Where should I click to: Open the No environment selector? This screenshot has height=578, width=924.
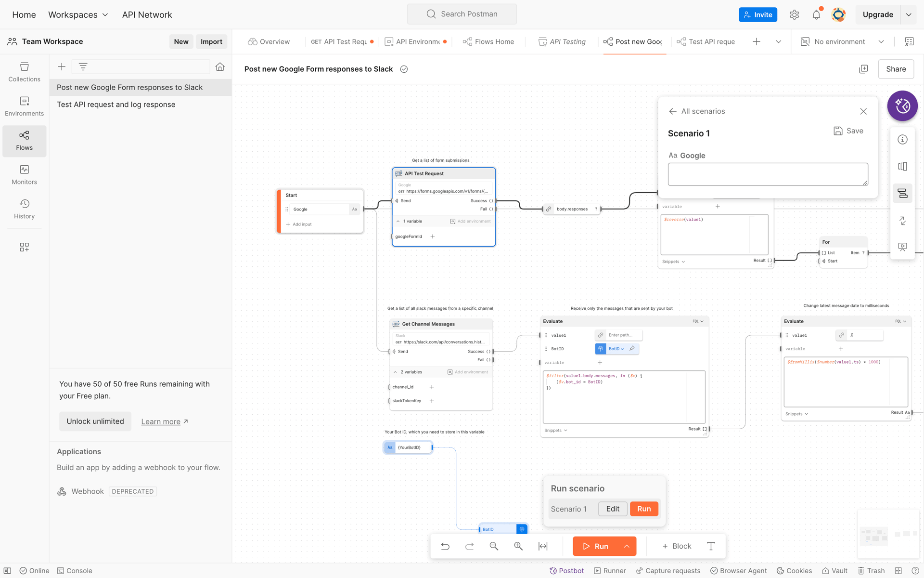(842, 42)
